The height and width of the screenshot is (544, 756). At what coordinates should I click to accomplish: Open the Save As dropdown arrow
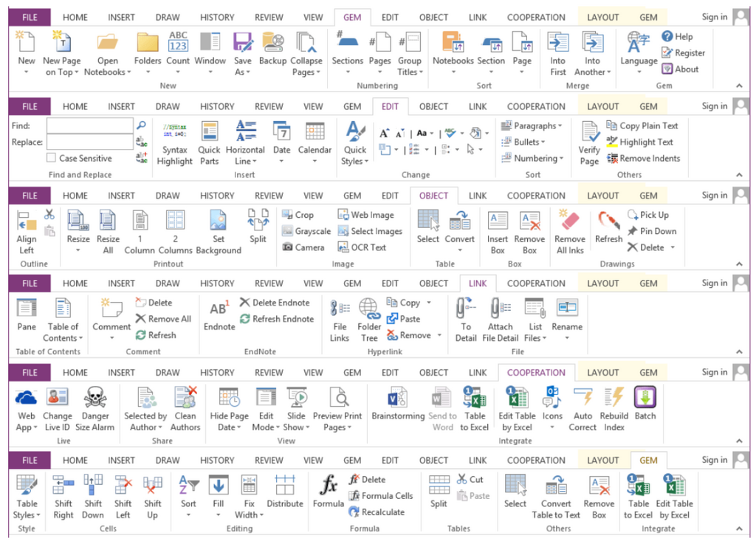coord(248,72)
